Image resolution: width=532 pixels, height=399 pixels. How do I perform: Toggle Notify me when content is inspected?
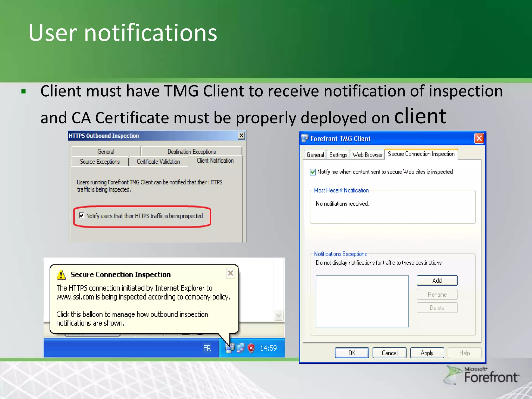pyautogui.click(x=313, y=172)
